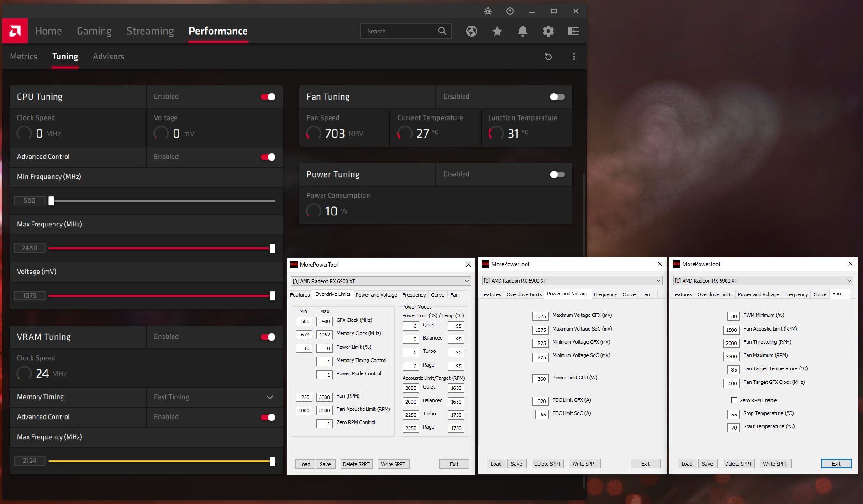Disable the GPU Tuning switch
Screen dimensions: 863x504
(x=268, y=97)
